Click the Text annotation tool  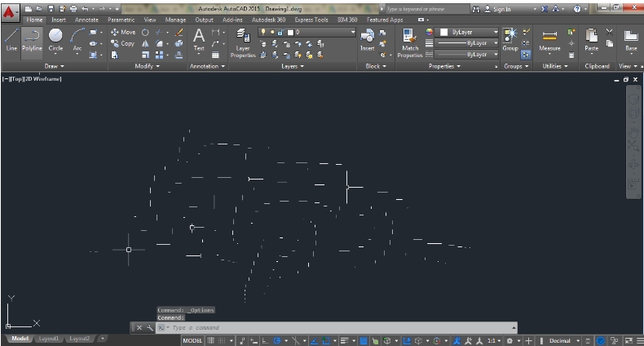tap(199, 40)
